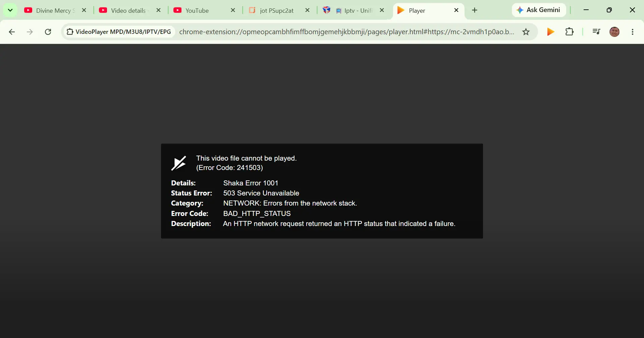Close the Video details tab
Viewport: 644px width, 338px height.
pos(159,10)
